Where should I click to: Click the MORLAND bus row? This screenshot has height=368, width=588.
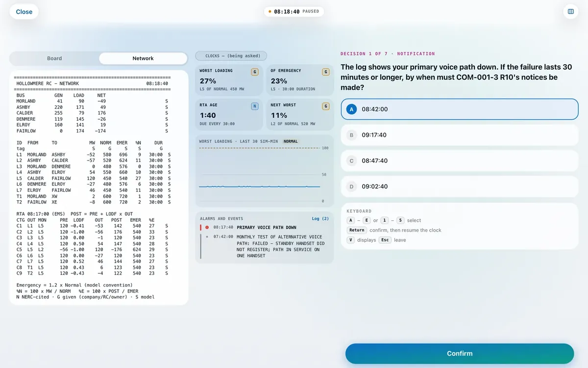(x=93, y=101)
